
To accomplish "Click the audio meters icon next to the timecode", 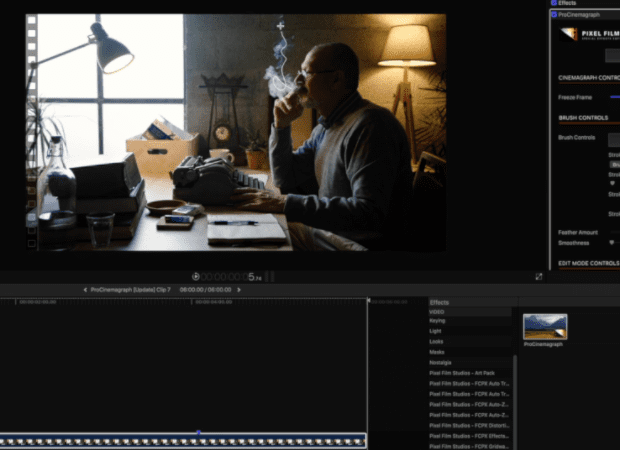I will coord(270,277).
